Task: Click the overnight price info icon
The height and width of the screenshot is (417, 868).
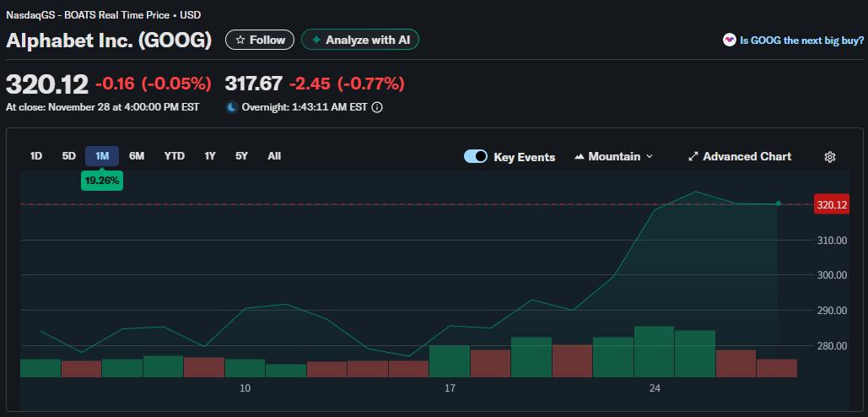Action: pos(377,107)
